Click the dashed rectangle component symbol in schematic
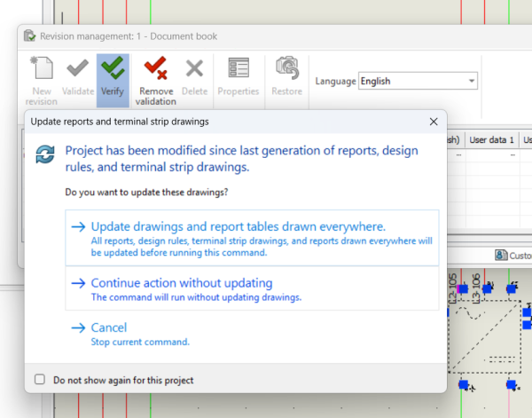This screenshot has height=418, width=532. click(484, 336)
